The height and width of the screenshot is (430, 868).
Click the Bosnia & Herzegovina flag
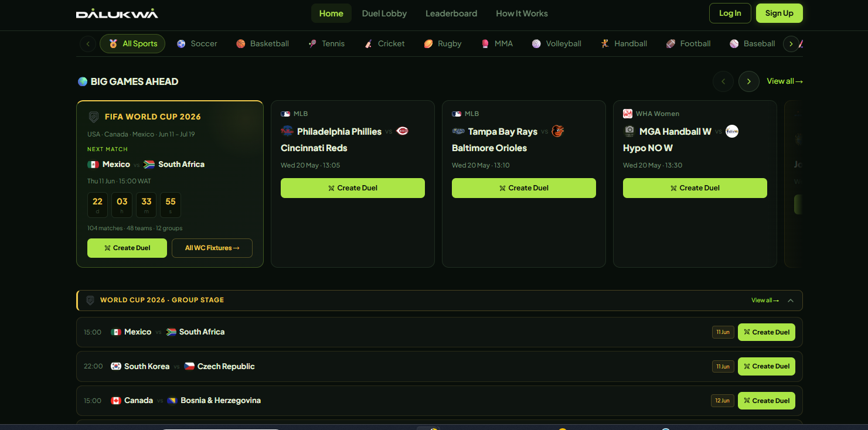172,401
